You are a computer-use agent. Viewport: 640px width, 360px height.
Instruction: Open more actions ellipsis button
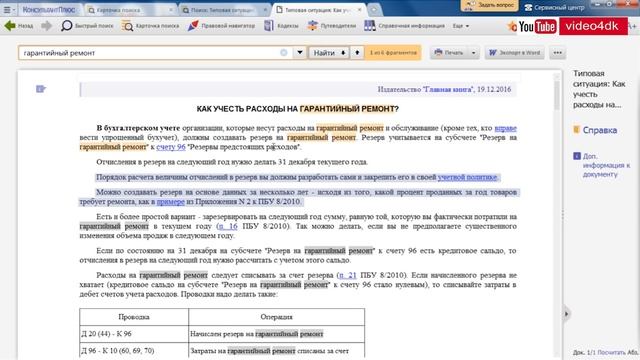pyautogui.click(x=558, y=53)
